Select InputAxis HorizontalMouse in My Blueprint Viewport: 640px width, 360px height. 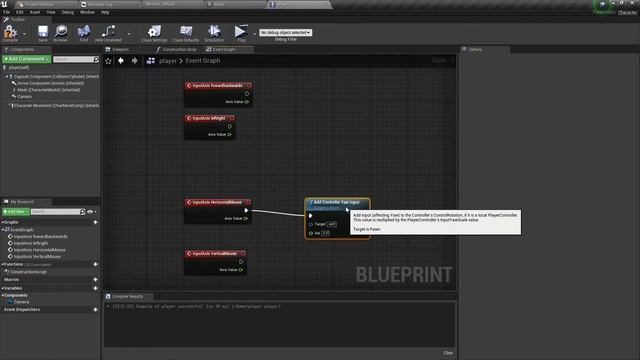[40, 250]
